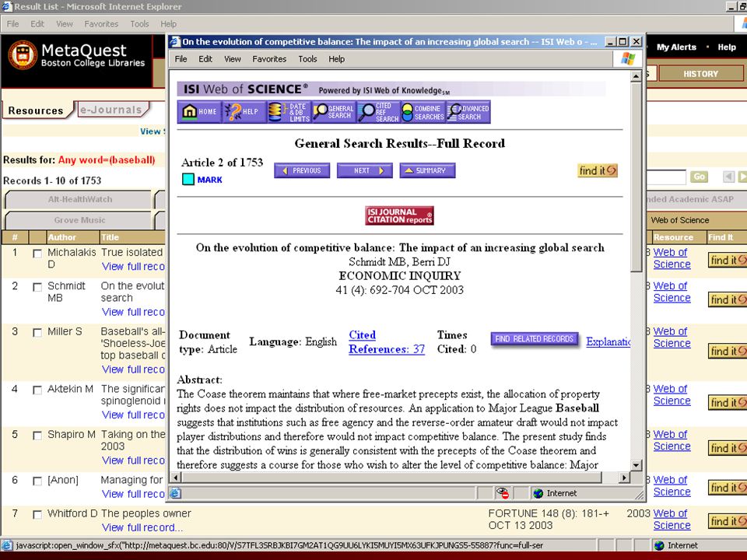Viewport: 747px width, 560px height.
Task: Go to the PREVIOUS article
Action: [x=302, y=170]
